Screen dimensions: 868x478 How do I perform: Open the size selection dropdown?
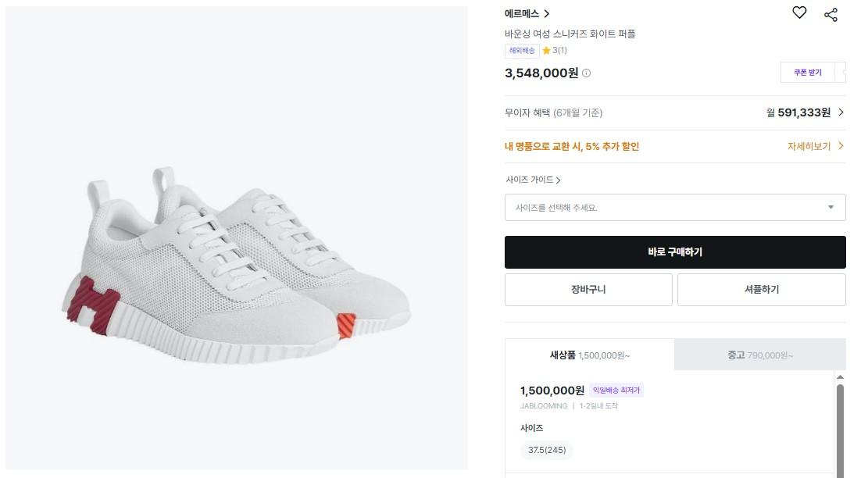[x=675, y=208]
